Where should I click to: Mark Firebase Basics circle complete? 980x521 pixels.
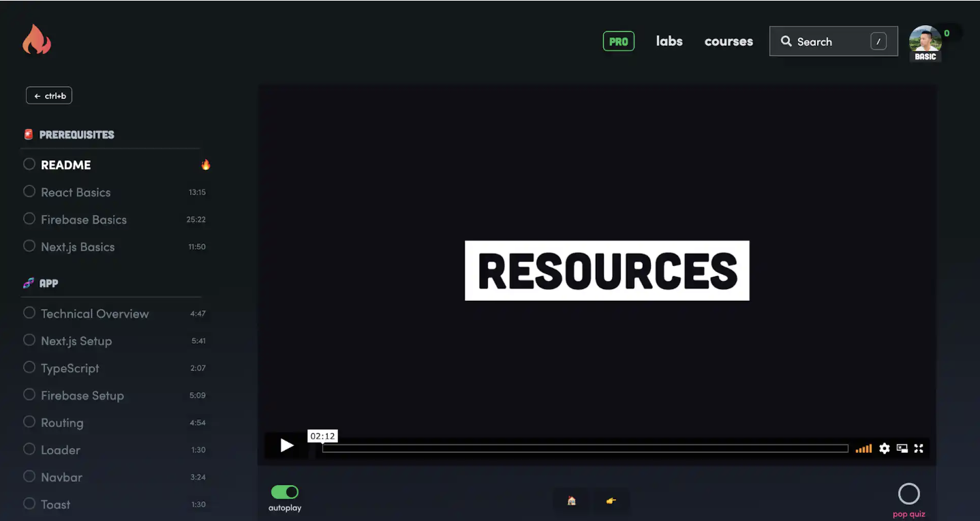point(29,218)
